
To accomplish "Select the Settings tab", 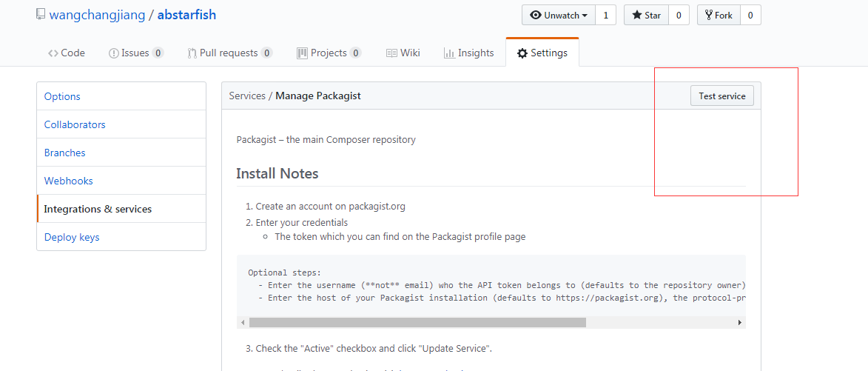I will (542, 53).
